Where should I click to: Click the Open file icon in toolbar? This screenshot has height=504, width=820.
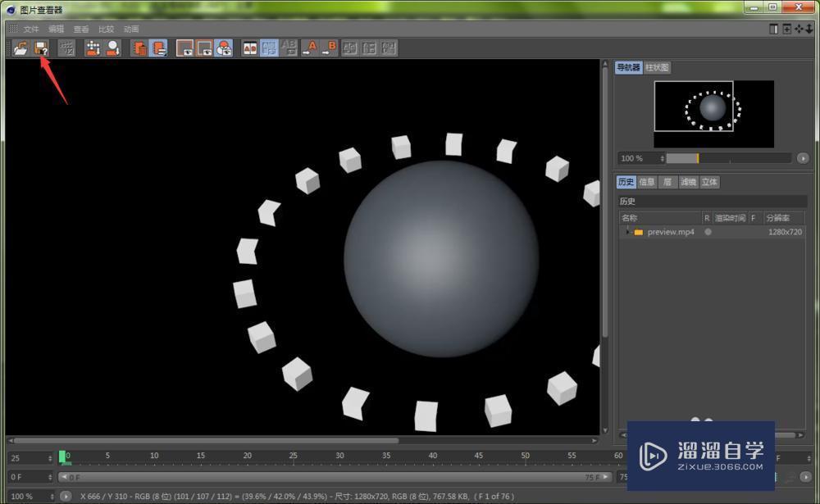20,48
